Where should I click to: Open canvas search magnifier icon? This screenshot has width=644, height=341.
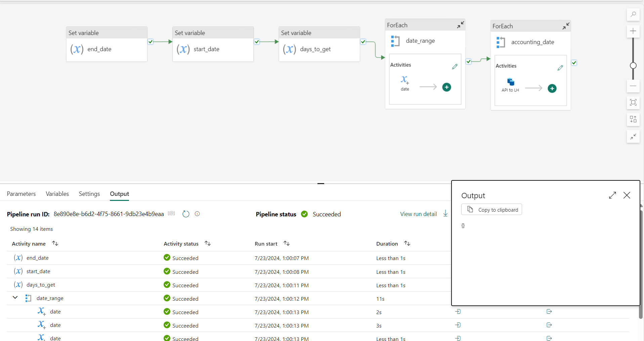(x=633, y=14)
